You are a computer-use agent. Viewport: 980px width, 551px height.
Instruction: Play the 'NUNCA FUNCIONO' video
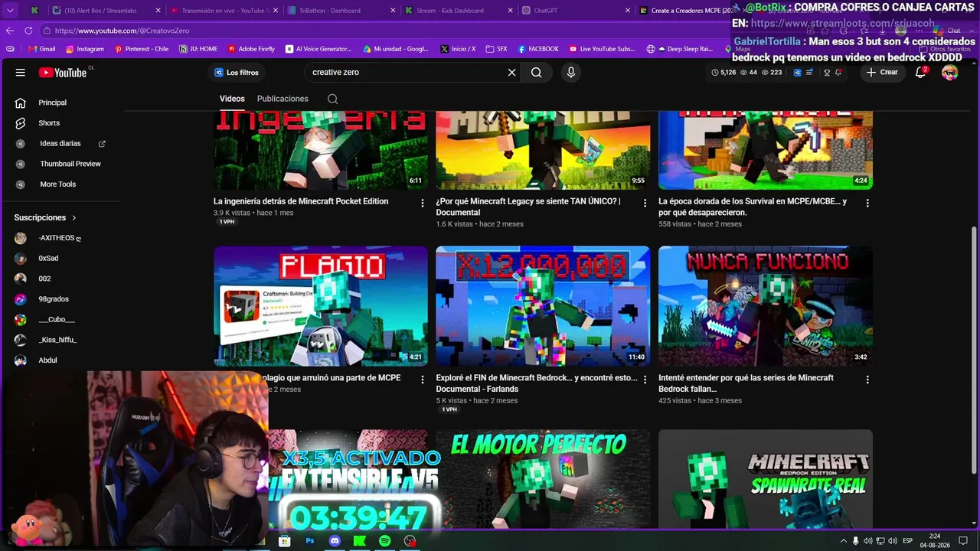766,306
